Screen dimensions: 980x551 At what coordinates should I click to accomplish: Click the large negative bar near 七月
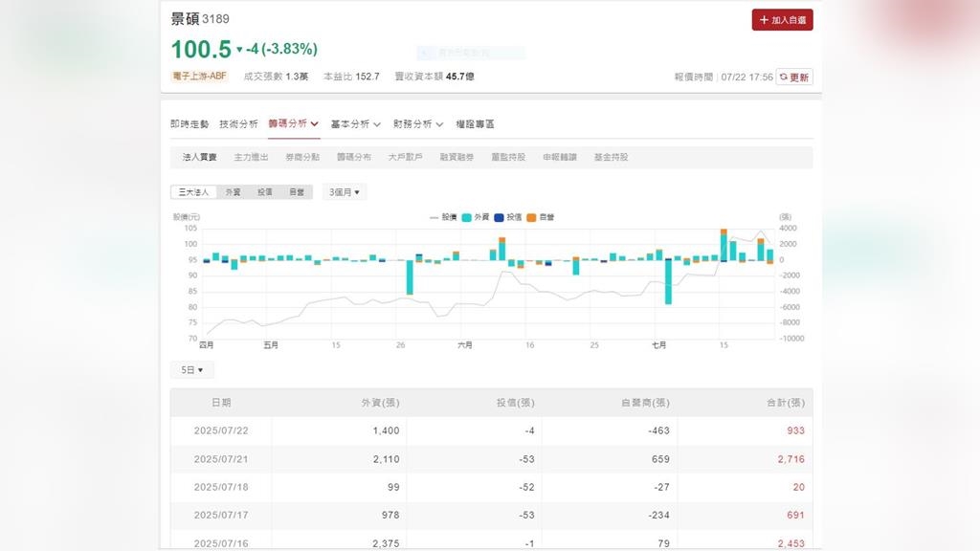(668, 282)
